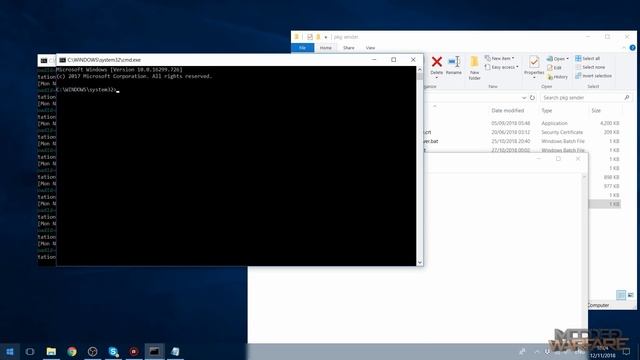Open the notepad-like app on taskbar

point(175,351)
